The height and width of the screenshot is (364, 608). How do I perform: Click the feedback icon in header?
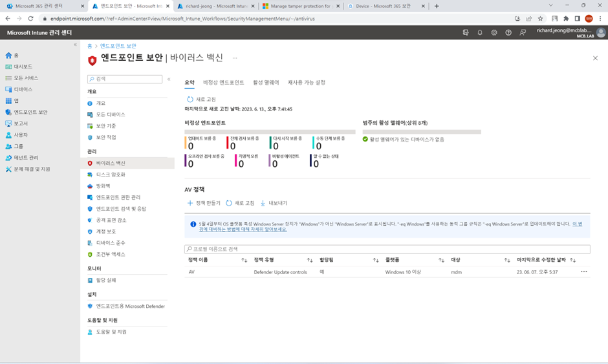tap(523, 32)
